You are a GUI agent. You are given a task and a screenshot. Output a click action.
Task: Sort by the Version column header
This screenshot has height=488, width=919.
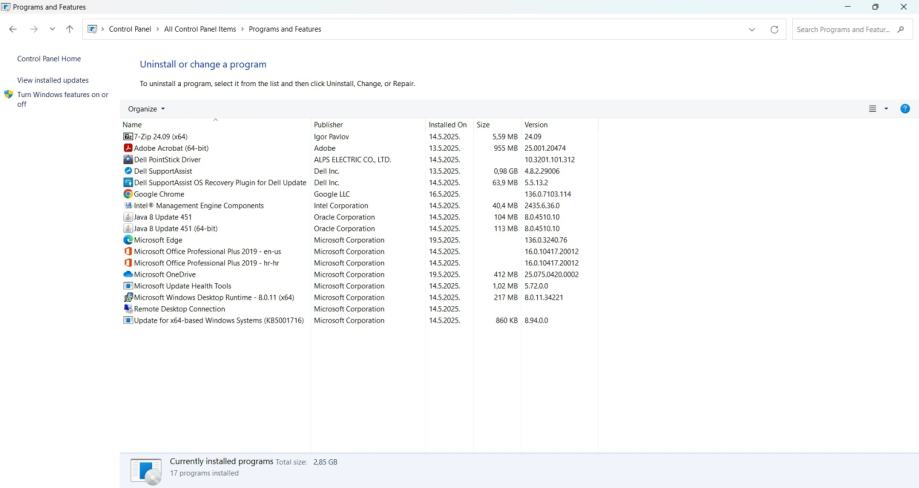pyautogui.click(x=559, y=125)
